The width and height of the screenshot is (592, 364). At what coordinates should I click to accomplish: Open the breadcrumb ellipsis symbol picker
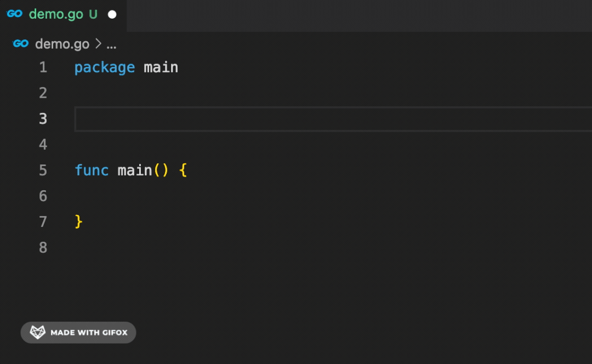[x=111, y=45]
